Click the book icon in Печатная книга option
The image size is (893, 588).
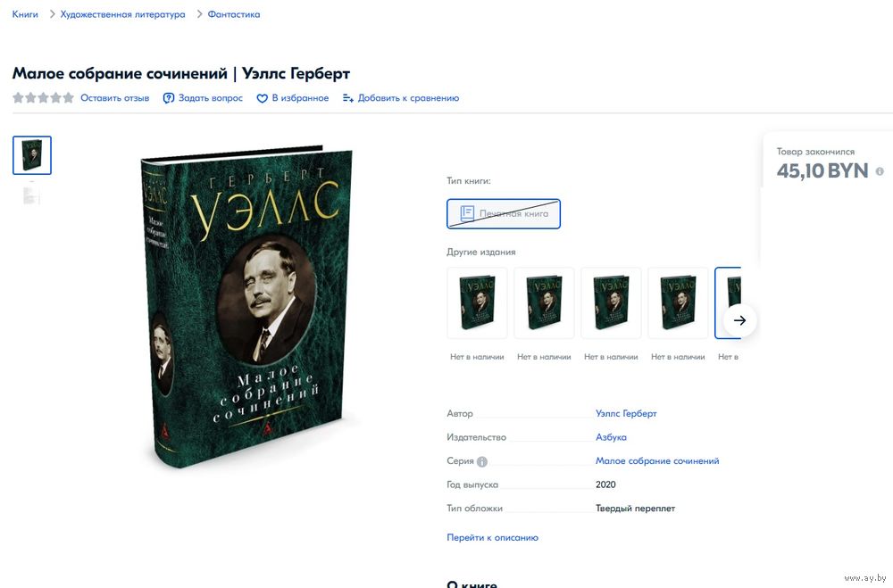[x=467, y=213]
